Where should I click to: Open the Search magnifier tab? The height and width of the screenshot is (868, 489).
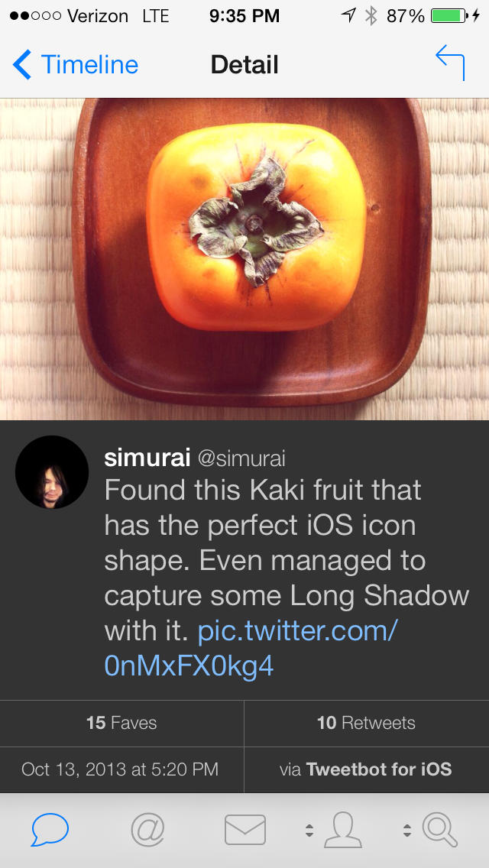pos(440,830)
